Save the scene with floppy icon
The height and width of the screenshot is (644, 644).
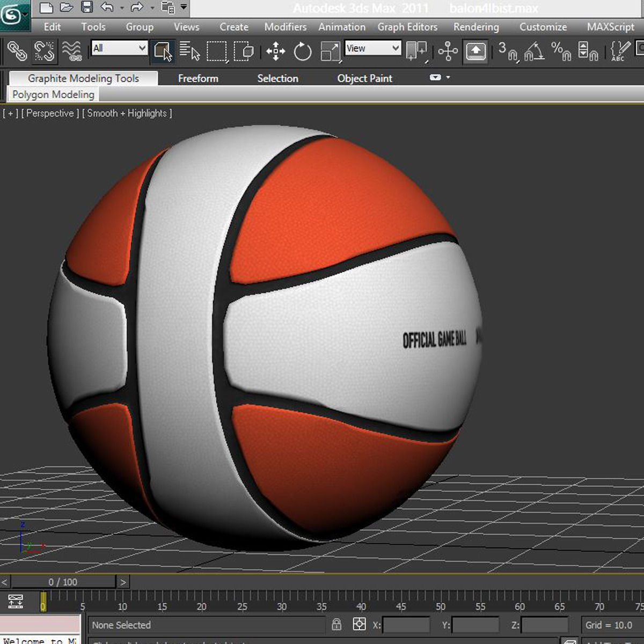point(86,8)
